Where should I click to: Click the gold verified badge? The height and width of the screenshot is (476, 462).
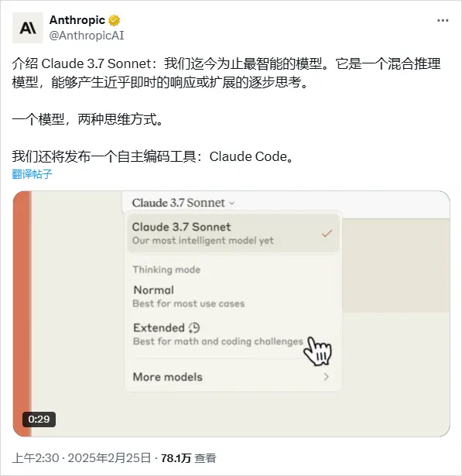(x=114, y=21)
